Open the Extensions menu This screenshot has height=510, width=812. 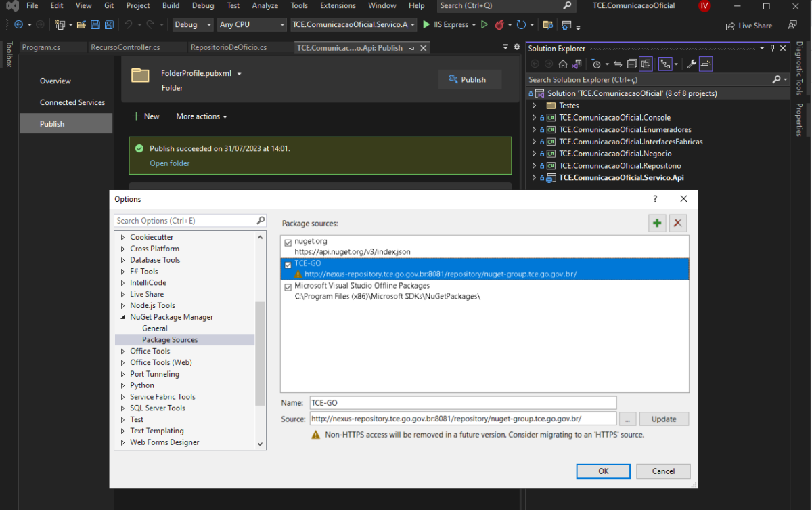coord(338,5)
